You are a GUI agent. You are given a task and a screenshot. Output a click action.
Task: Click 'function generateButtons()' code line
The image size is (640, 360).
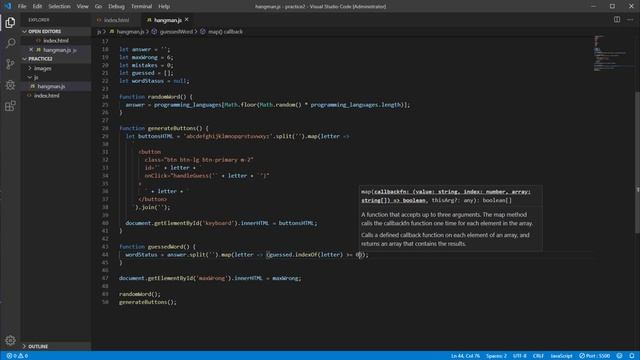pos(164,128)
